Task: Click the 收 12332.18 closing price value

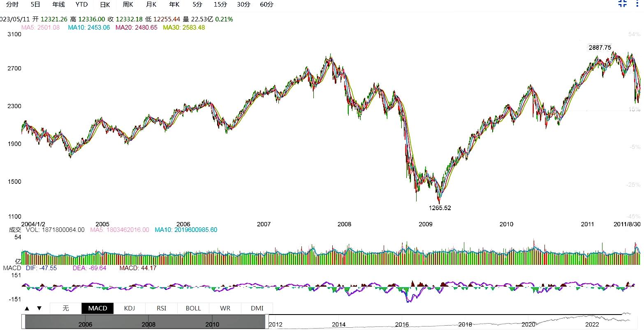Action: [x=125, y=19]
